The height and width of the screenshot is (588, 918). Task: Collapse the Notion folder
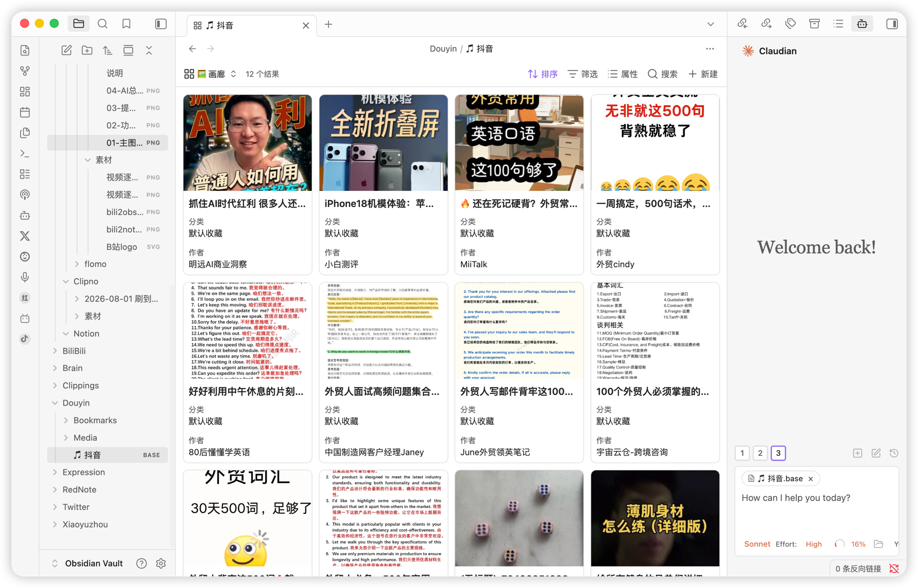point(66,334)
